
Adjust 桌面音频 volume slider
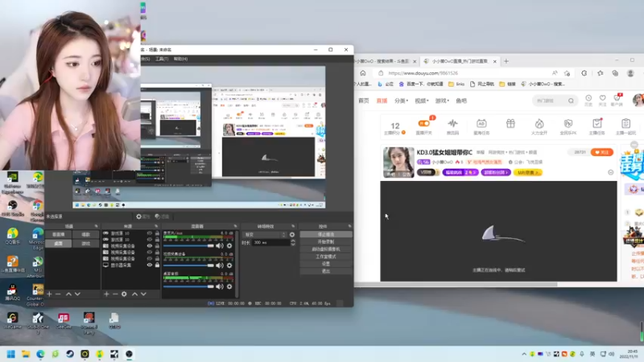[188, 286]
